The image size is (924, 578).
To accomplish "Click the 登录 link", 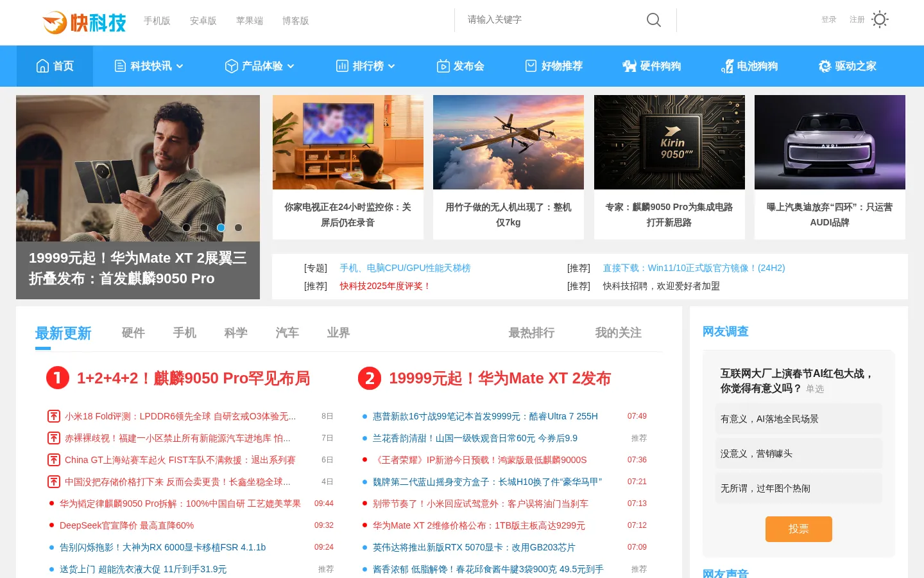I will [829, 20].
